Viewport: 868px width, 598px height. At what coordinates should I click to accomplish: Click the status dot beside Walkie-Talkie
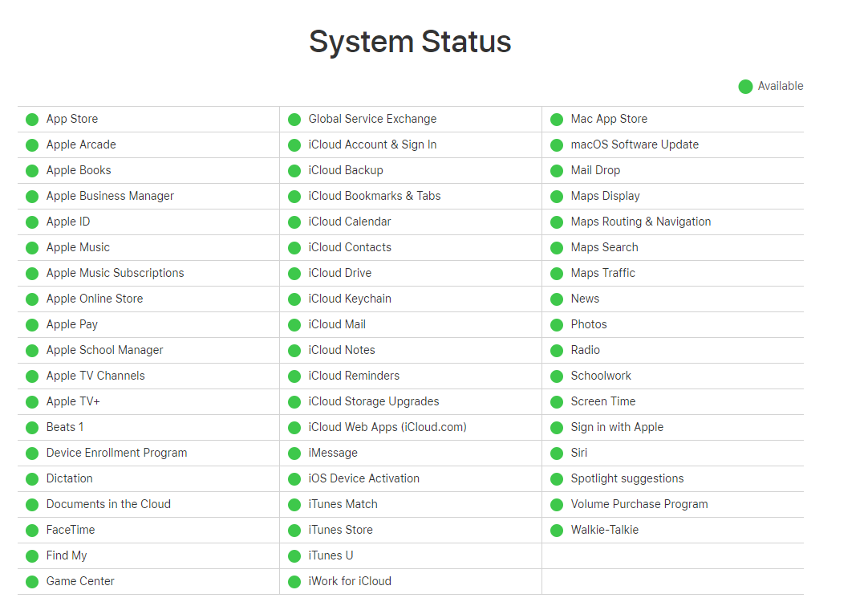point(557,531)
